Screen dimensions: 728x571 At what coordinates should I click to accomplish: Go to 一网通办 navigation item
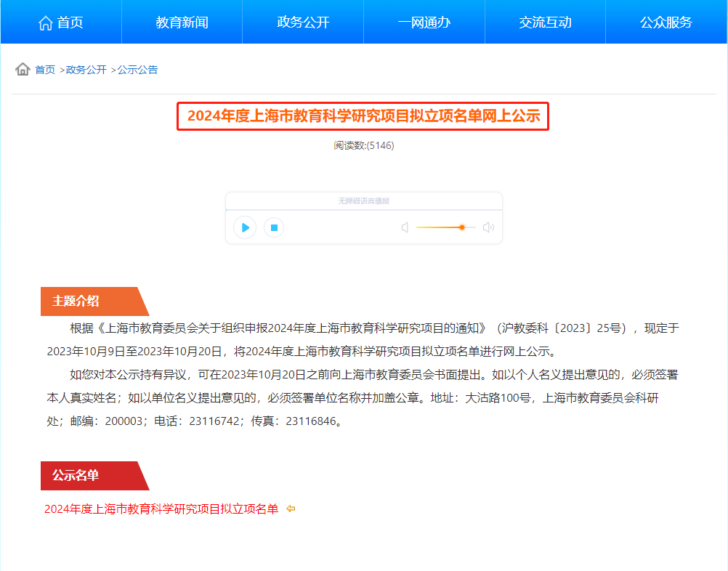424,23
